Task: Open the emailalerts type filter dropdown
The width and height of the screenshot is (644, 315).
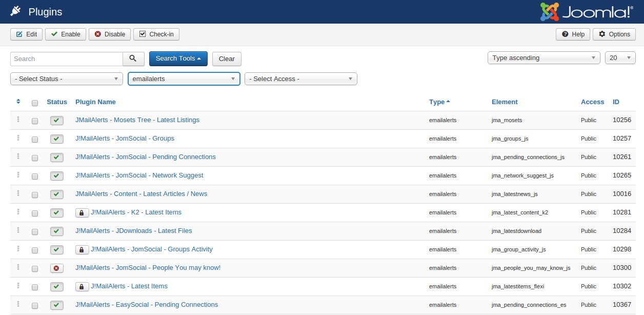Action: [x=184, y=79]
